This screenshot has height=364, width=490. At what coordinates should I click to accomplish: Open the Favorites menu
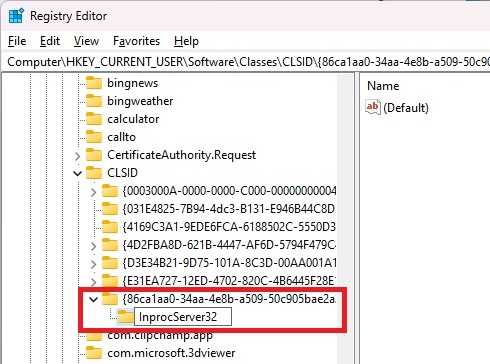pyautogui.click(x=136, y=41)
